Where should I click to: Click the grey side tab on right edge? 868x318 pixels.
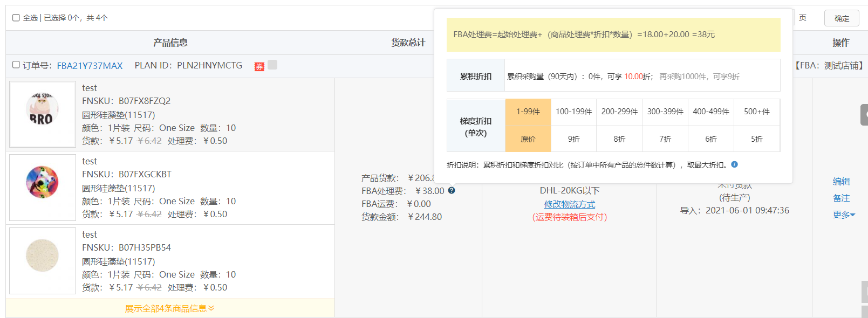tap(864, 115)
